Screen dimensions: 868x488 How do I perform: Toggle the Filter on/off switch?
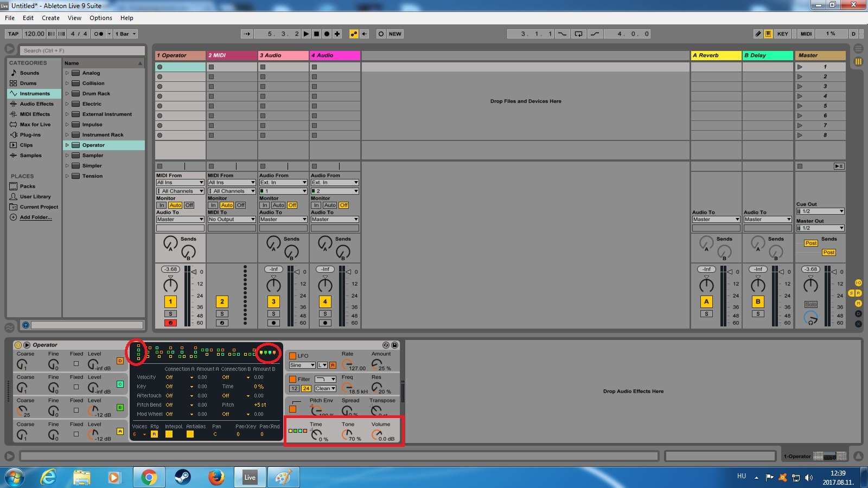[292, 380]
